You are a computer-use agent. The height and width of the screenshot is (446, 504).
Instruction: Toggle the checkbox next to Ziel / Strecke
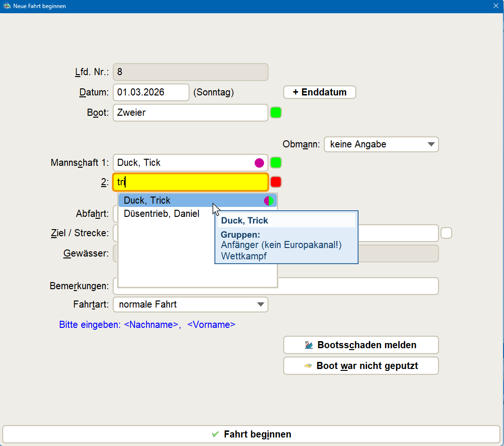(446, 233)
